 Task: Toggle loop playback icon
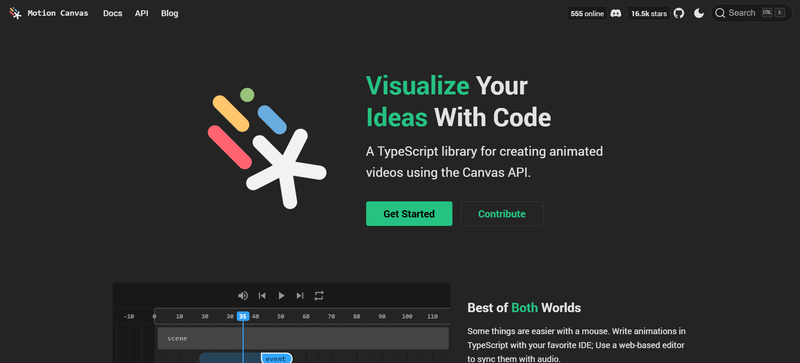point(319,296)
